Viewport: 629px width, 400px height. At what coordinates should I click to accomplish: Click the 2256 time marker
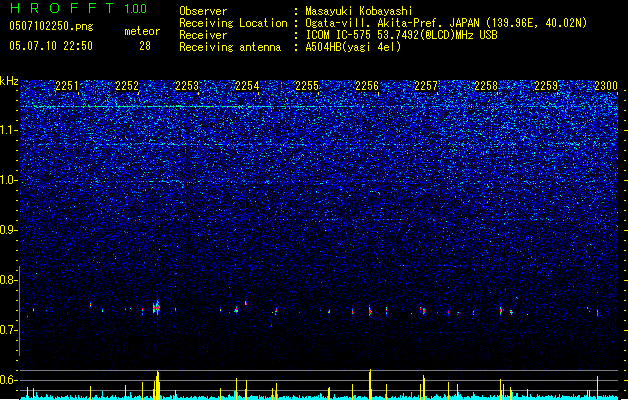(x=367, y=86)
